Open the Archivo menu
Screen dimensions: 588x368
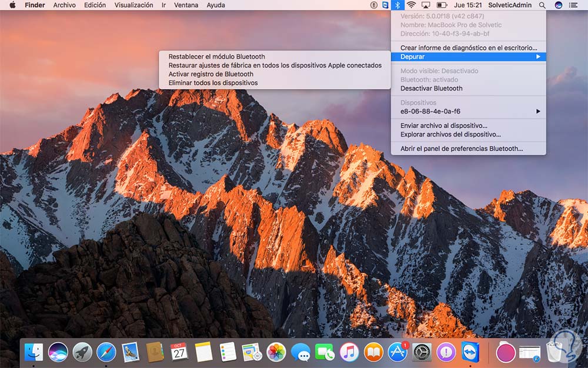click(65, 5)
